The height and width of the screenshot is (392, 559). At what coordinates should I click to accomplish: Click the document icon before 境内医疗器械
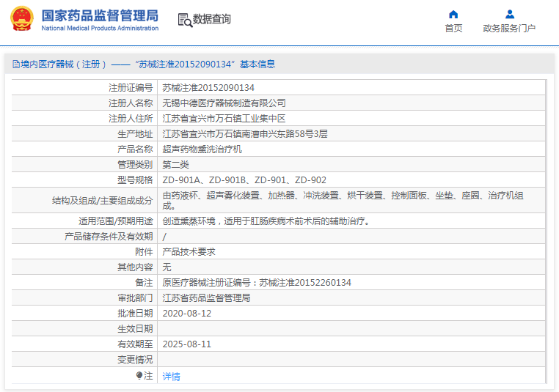(15, 64)
